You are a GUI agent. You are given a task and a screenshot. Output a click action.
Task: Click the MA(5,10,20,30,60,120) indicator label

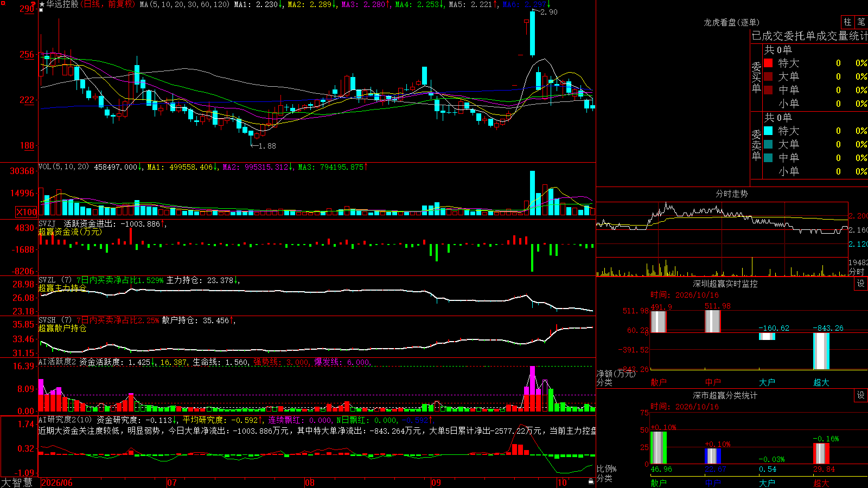tap(184, 4)
